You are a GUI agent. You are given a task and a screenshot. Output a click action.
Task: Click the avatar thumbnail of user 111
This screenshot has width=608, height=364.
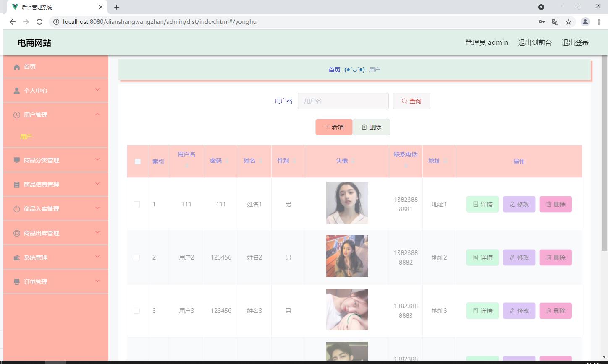[347, 203]
